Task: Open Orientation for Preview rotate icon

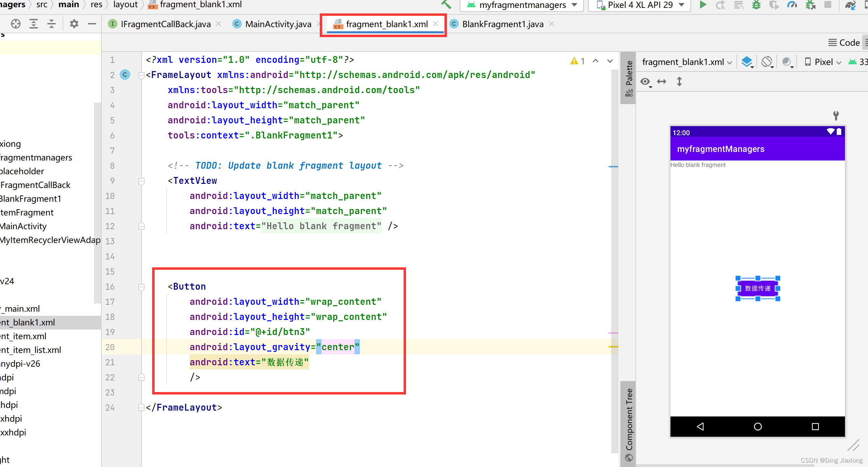Action: tap(767, 62)
